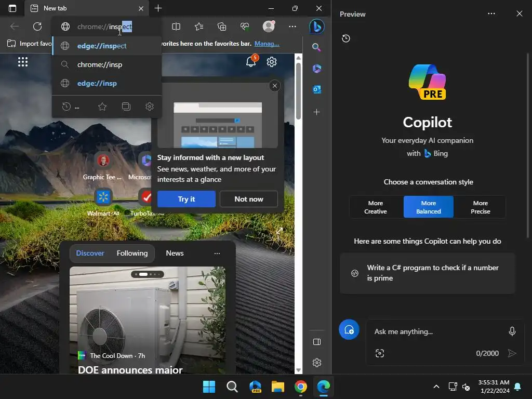Open the Manage favorites link
This screenshot has width=532, height=399.
pyautogui.click(x=267, y=44)
